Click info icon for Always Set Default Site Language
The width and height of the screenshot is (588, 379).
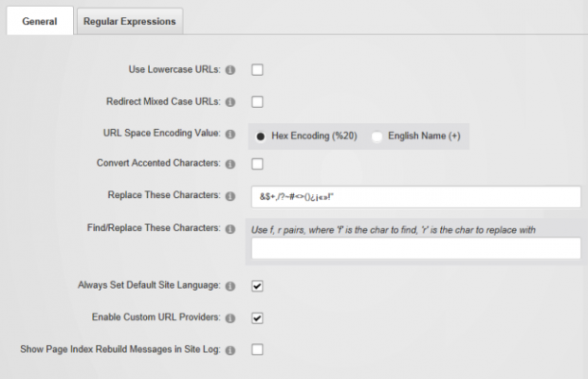click(230, 285)
